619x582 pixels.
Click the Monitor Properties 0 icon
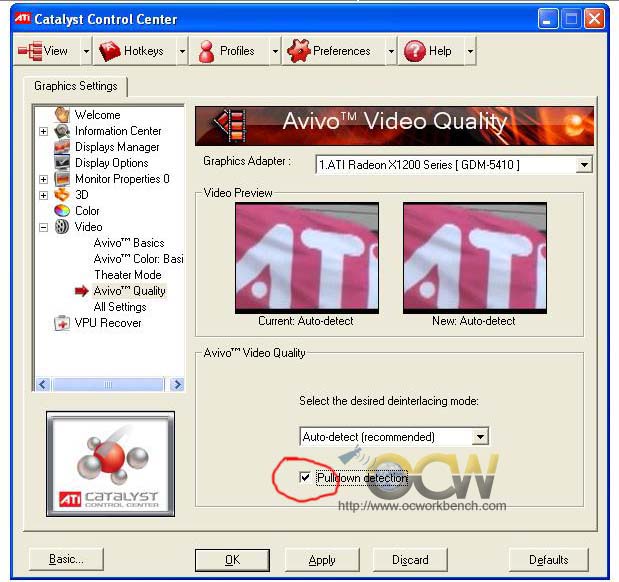click(62, 179)
